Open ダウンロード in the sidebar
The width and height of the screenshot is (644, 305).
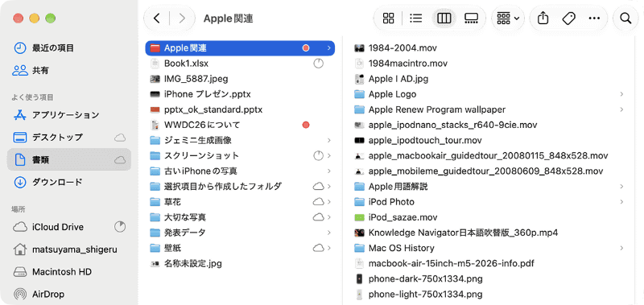69,182
